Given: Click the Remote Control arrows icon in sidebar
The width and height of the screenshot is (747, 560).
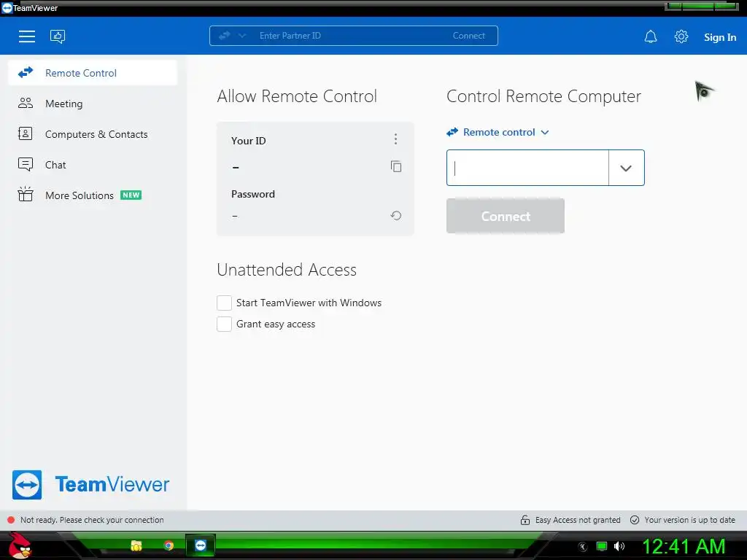Looking at the screenshot, I should [26, 72].
